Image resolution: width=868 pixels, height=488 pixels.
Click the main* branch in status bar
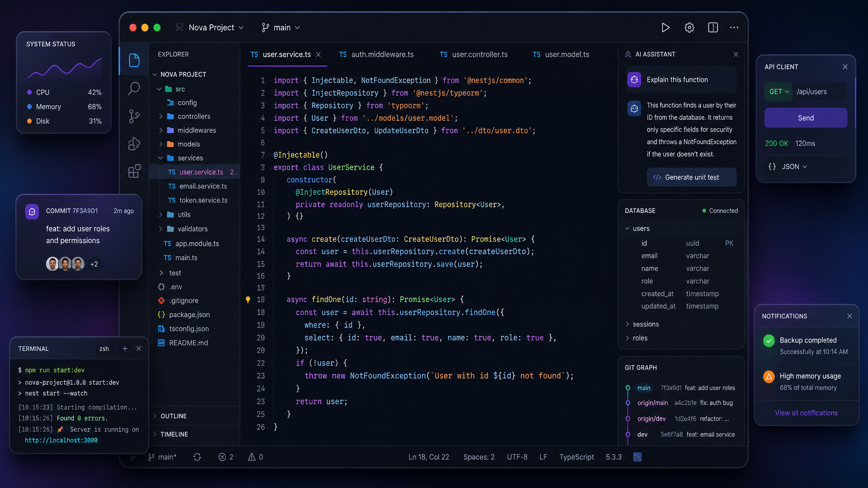(x=162, y=457)
